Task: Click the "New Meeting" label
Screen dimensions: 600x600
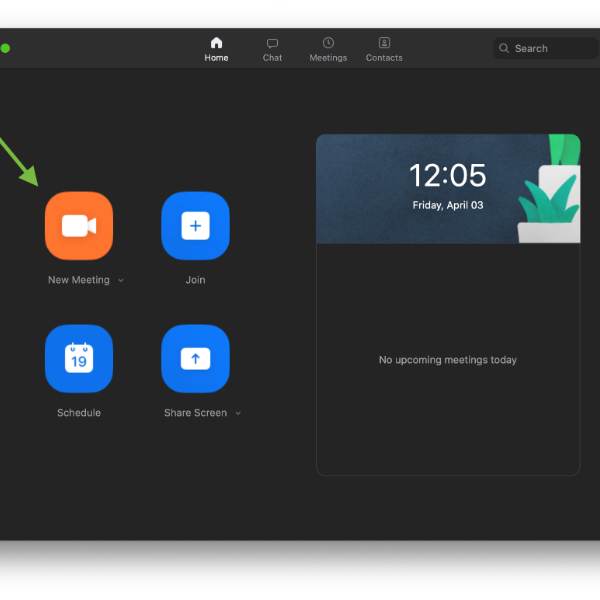Action: [79, 280]
